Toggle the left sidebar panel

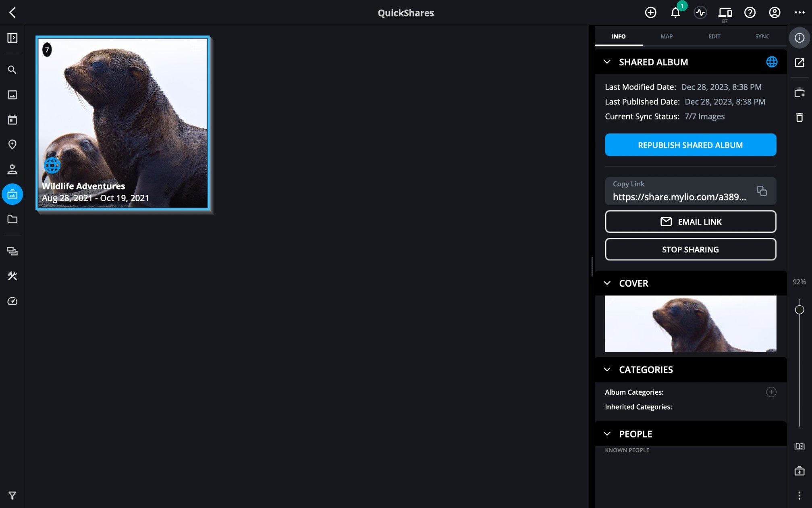(x=12, y=38)
